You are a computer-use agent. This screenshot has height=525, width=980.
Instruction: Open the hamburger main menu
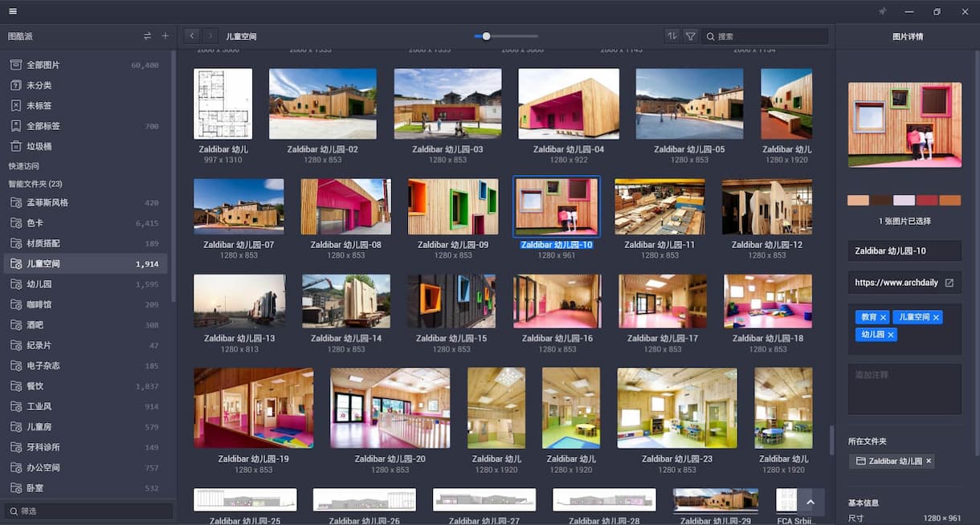(13, 11)
